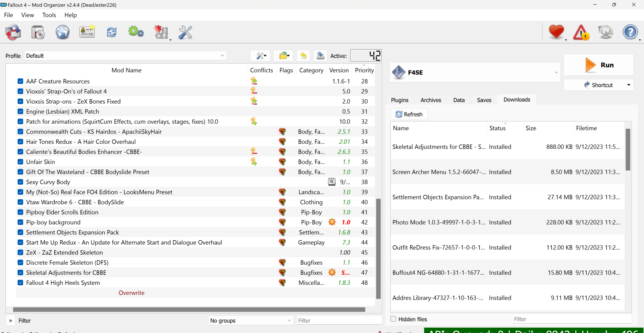Disable Engine (Lesbian) XML Patch checkbox
The width and height of the screenshot is (644, 333).
(20, 111)
